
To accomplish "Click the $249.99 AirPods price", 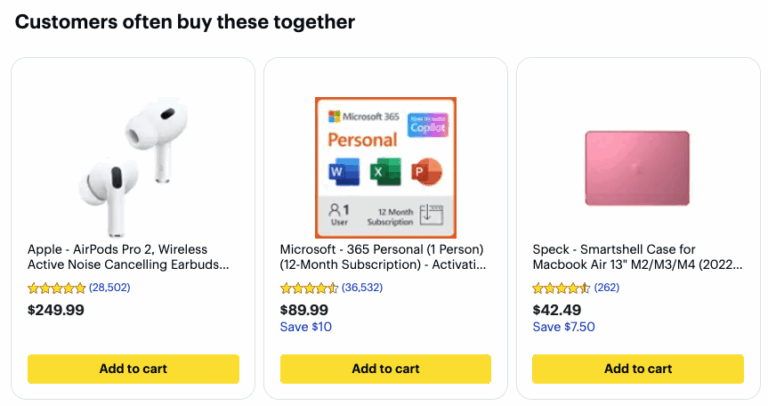I will (x=56, y=310).
